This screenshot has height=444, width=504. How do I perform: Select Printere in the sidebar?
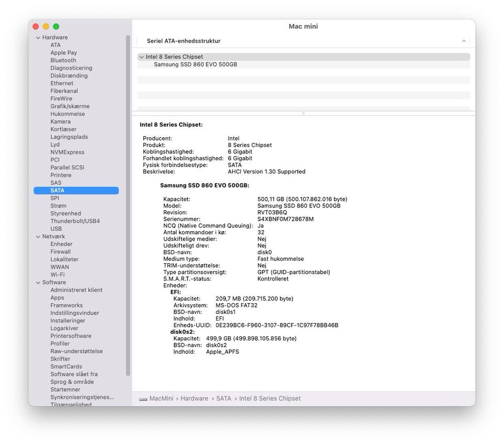(x=61, y=175)
